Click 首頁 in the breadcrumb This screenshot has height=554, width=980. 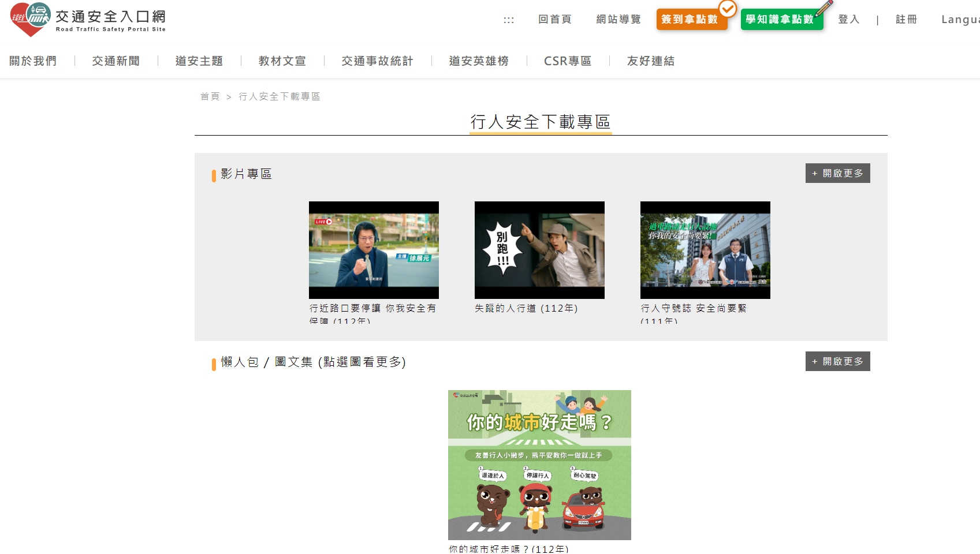coord(210,96)
